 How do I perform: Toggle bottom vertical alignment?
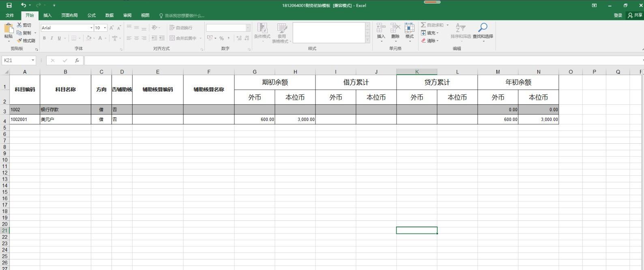click(144, 28)
